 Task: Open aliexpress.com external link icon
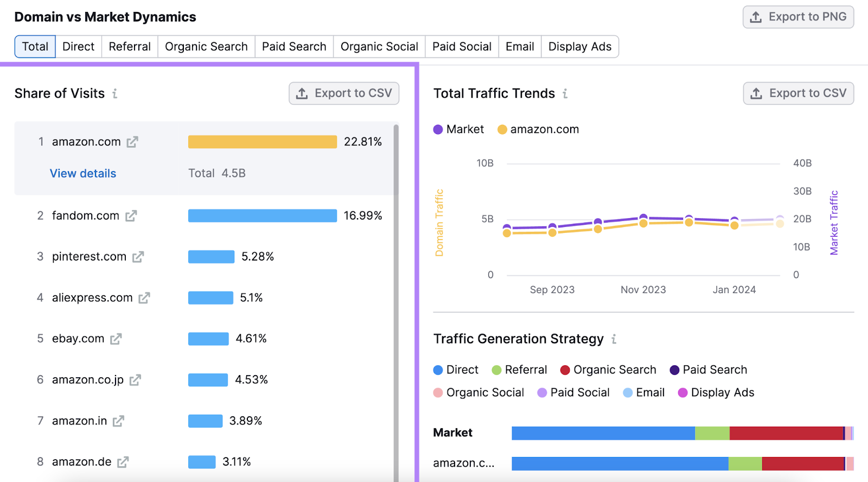(x=144, y=298)
